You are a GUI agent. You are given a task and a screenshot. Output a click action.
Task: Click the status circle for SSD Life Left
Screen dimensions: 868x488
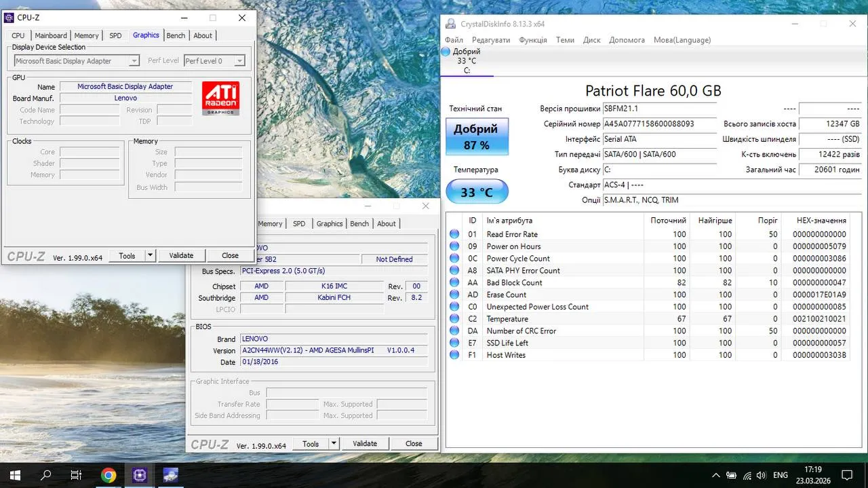click(x=454, y=343)
